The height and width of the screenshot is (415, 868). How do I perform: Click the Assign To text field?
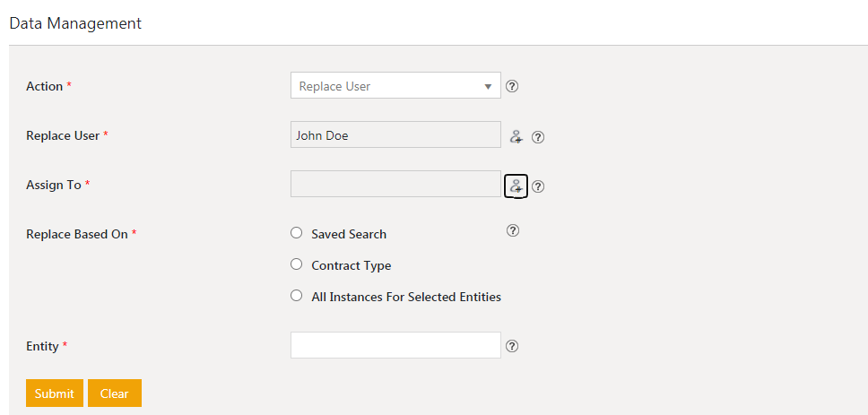[395, 184]
